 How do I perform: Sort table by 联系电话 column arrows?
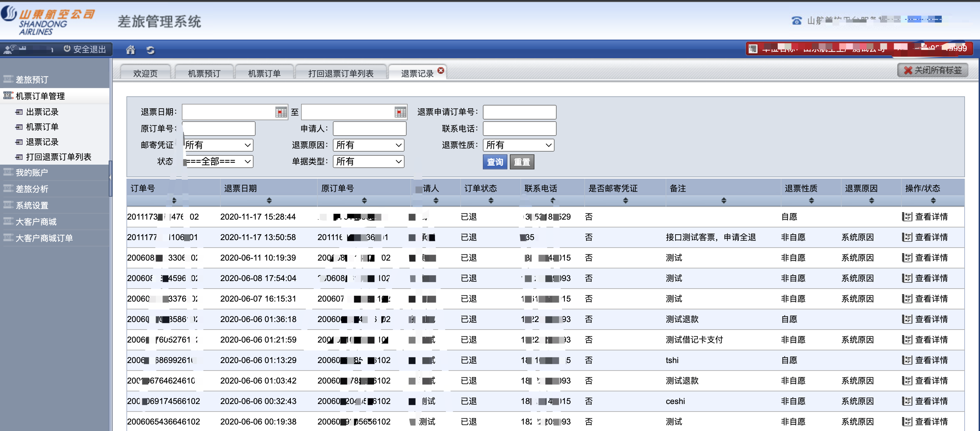[553, 200]
